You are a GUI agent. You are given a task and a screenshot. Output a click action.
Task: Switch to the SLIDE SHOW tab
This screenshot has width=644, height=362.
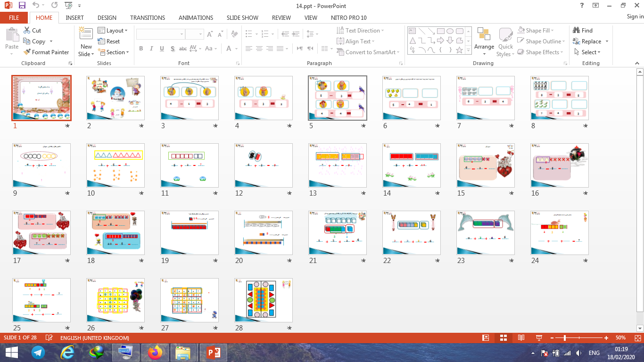coord(242,17)
